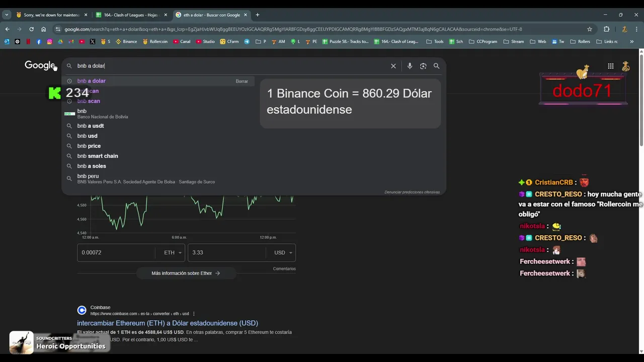Viewport: 644px width, 362px height.
Task: Open the Rollers bookmarks folder
Action: tap(580, 42)
